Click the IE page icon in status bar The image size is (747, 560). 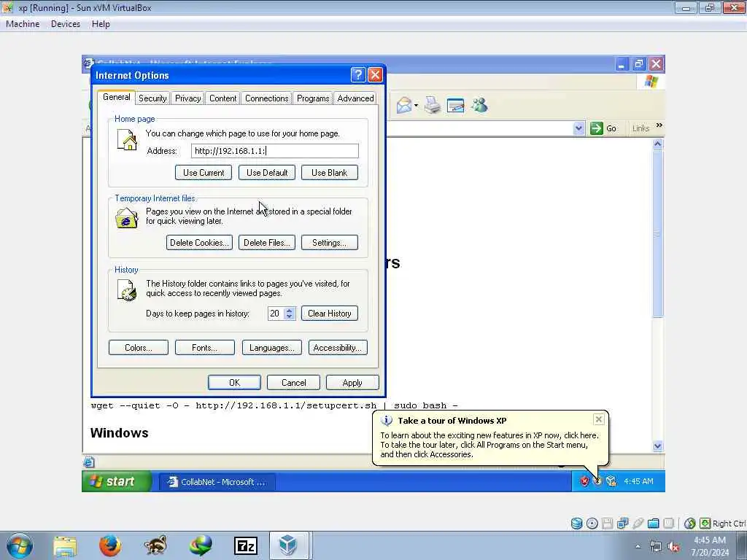click(88, 462)
